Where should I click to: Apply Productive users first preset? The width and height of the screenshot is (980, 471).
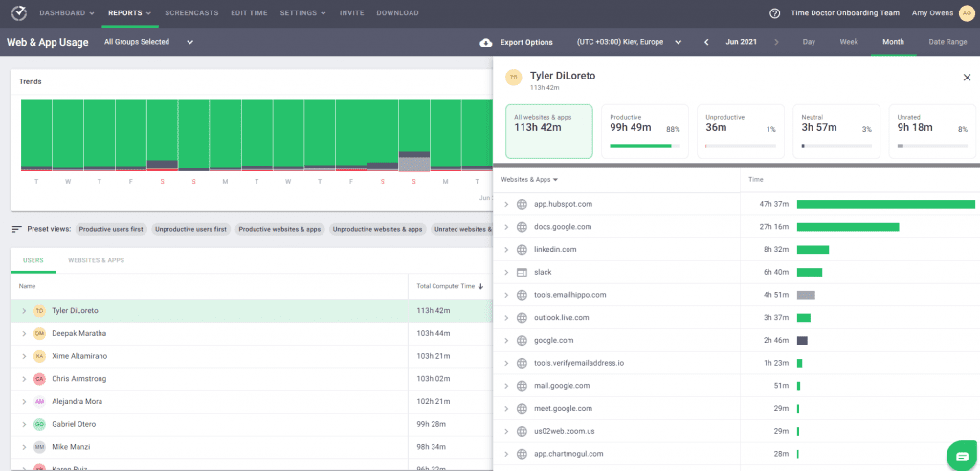[x=111, y=229]
